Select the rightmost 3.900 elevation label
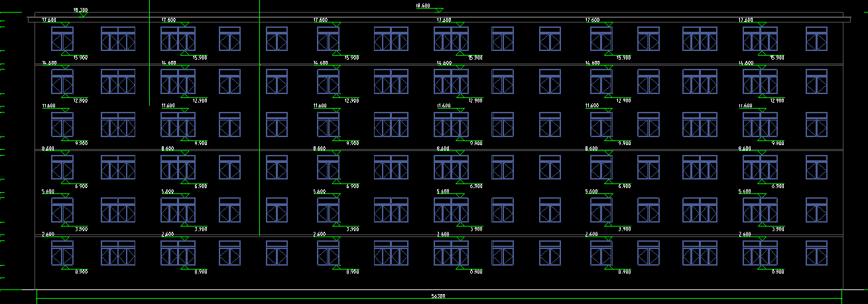The height and width of the screenshot is (304, 868). (778, 229)
